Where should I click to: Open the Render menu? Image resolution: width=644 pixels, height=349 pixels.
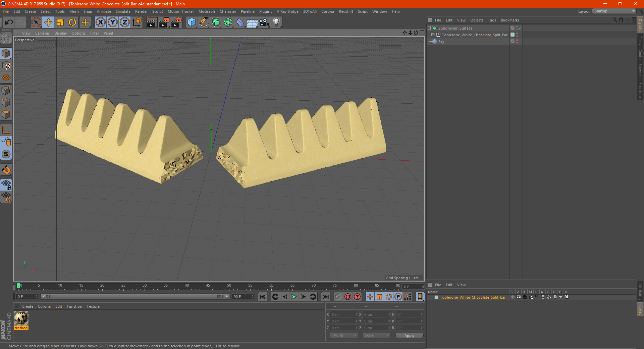tap(141, 11)
